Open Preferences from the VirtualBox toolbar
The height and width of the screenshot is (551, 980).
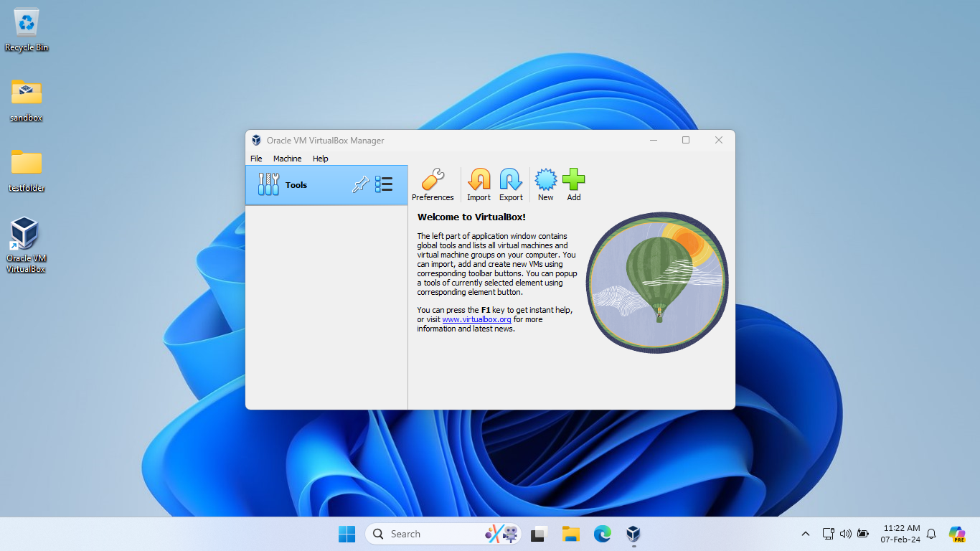pyautogui.click(x=433, y=185)
